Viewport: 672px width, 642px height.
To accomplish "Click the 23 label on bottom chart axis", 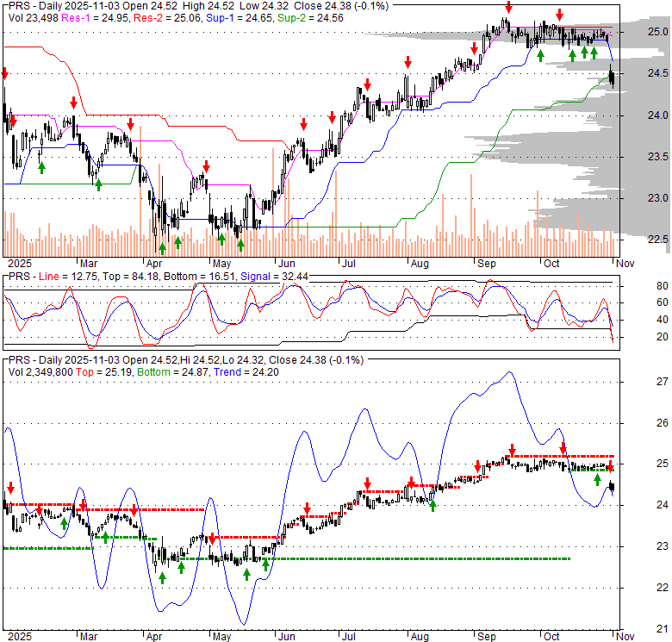I will click(663, 546).
